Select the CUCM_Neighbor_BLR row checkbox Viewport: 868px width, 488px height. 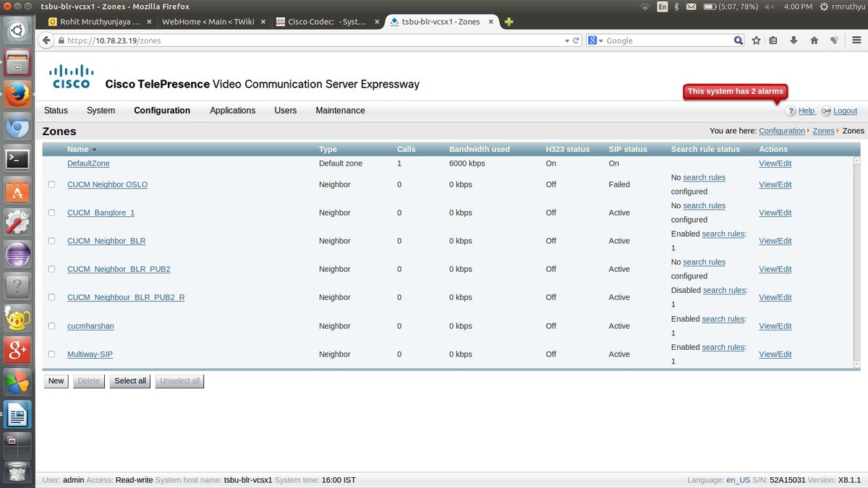click(51, 241)
